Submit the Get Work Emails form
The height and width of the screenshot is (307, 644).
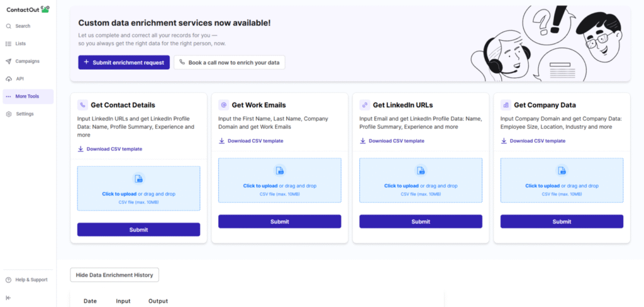click(x=280, y=221)
